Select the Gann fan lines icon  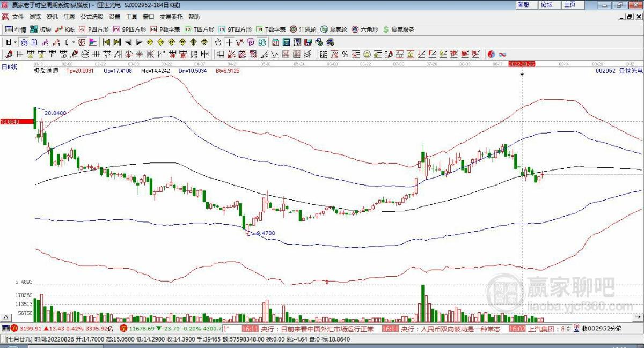click(231, 54)
